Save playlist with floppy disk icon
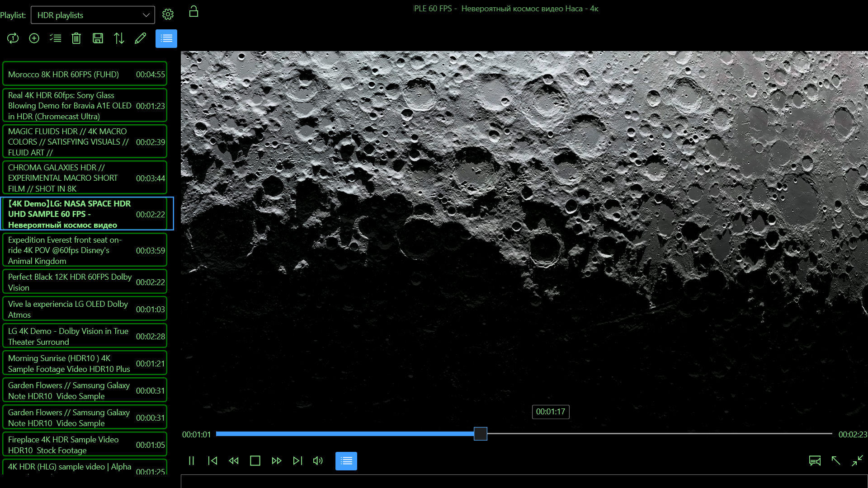 click(98, 38)
